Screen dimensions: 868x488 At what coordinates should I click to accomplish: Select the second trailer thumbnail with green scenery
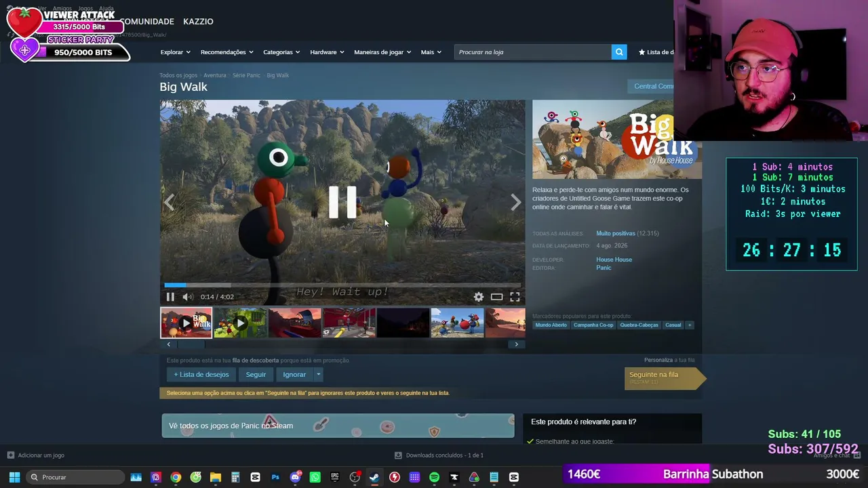[x=241, y=323]
